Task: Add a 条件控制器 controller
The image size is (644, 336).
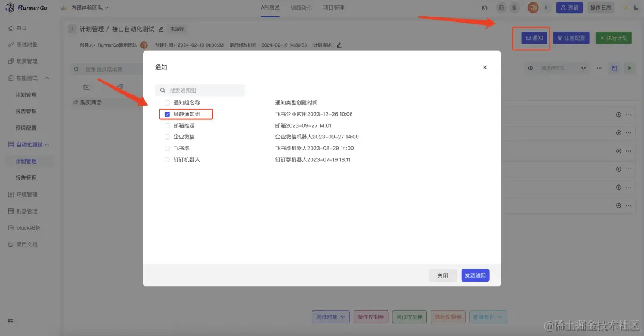Action: tap(371, 317)
